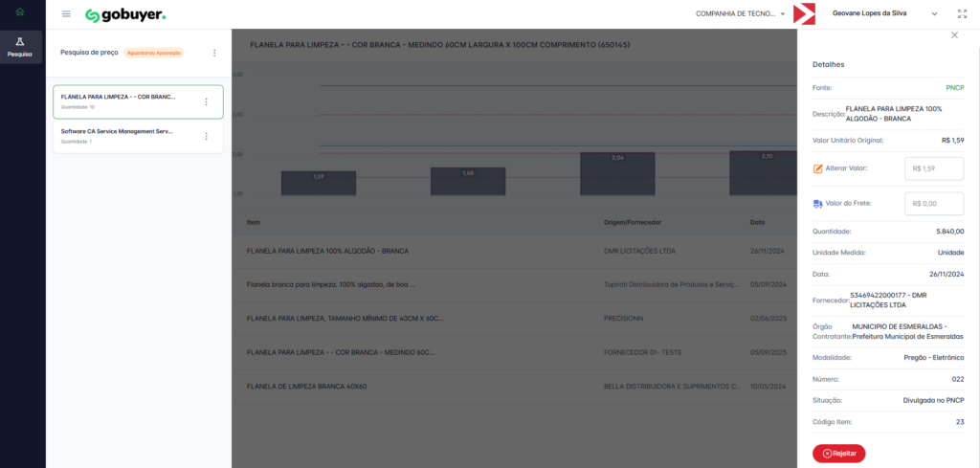Click the Alterar Valor edit icon
This screenshot has width=980, height=468.
click(x=817, y=168)
